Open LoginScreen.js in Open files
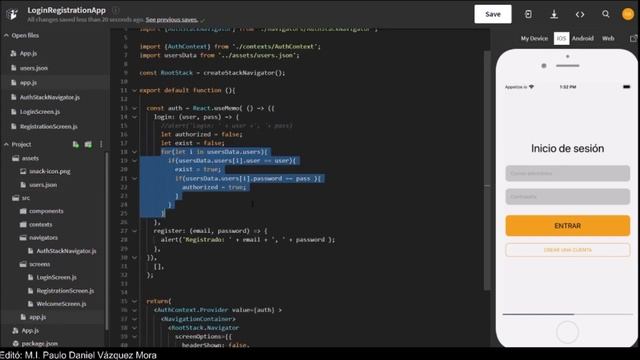Screen dimensions: 640x360 click(x=40, y=112)
